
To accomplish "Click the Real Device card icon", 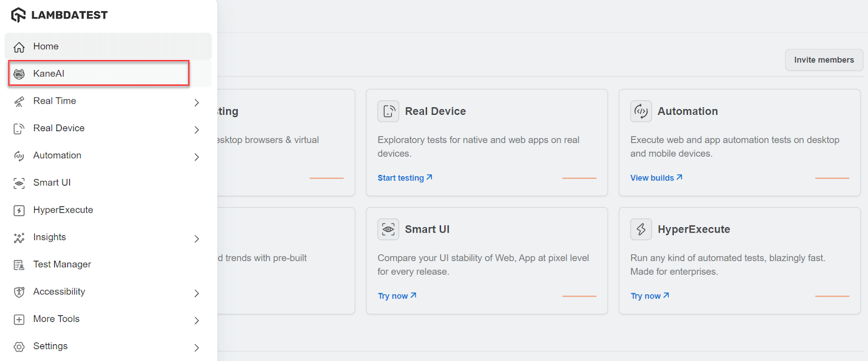I will [388, 111].
